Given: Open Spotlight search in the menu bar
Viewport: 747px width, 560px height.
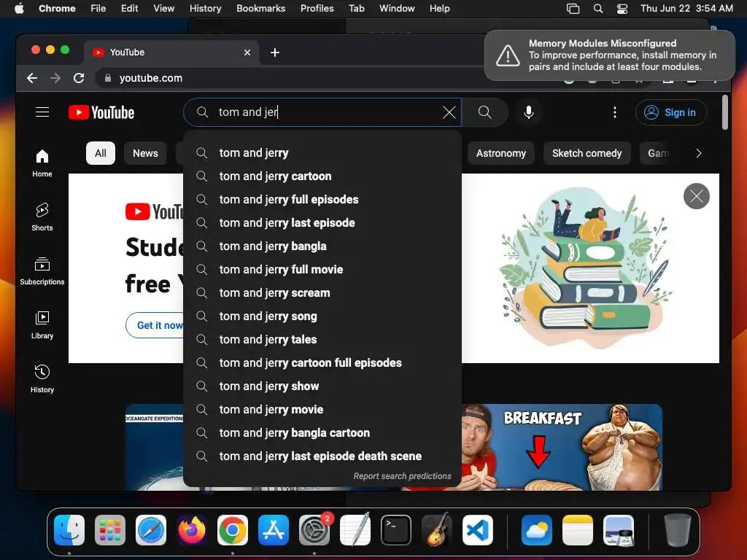Looking at the screenshot, I should coord(598,9).
